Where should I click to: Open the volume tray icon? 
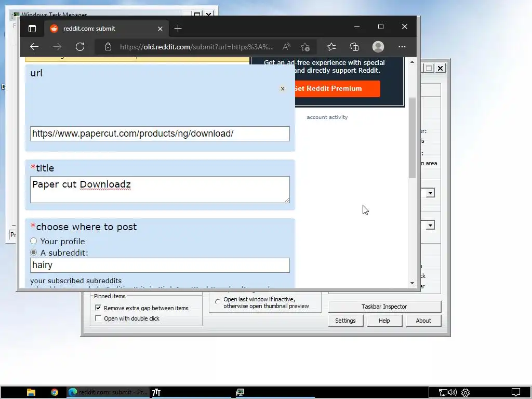point(453,393)
